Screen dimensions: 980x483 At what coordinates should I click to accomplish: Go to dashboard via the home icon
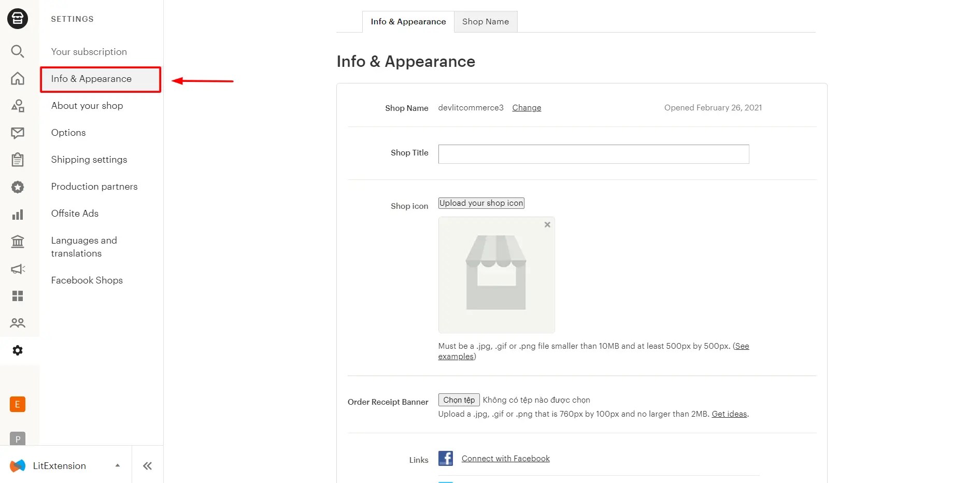tap(18, 78)
